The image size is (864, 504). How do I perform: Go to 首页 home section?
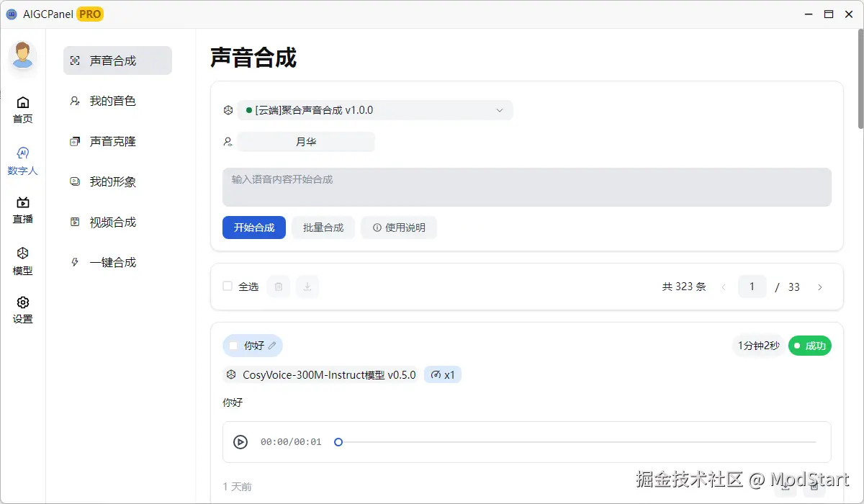click(23, 110)
